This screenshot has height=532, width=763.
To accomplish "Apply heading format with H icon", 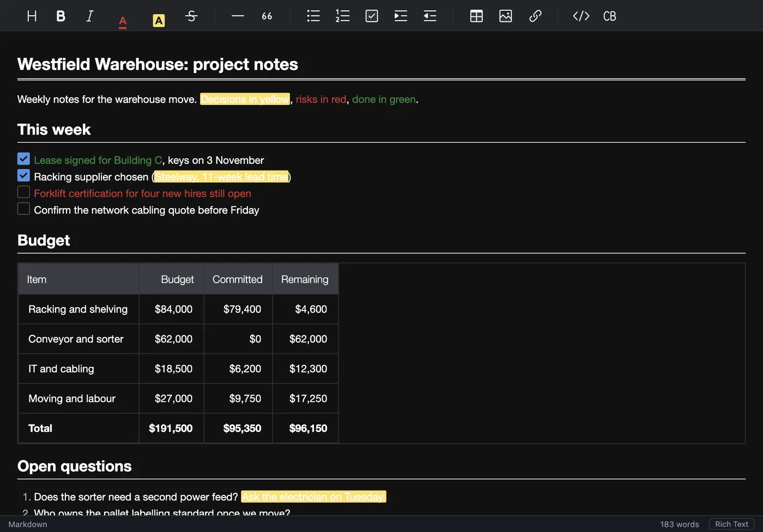I will [x=32, y=16].
